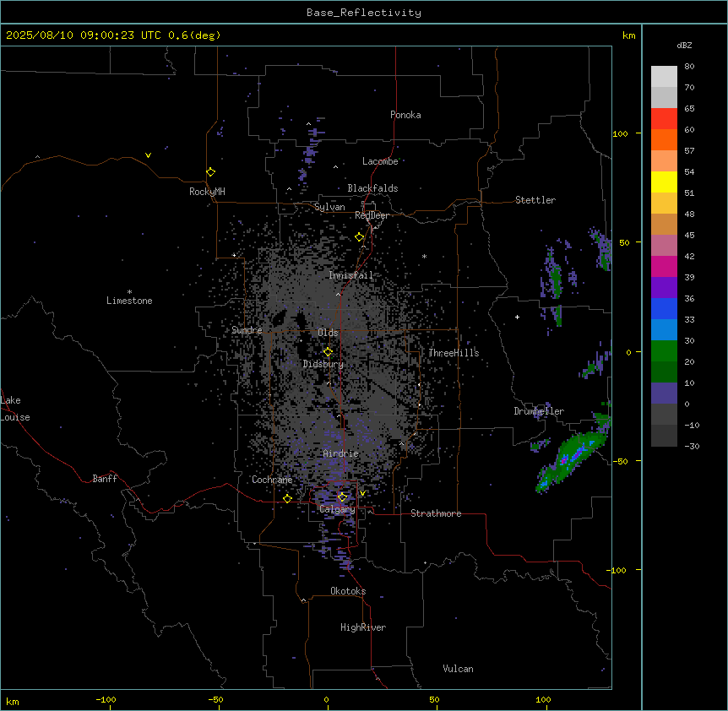Screen dimensions: 728x711
Task: Click the yellow diamond marker above Calgary label
Action: coord(342,497)
